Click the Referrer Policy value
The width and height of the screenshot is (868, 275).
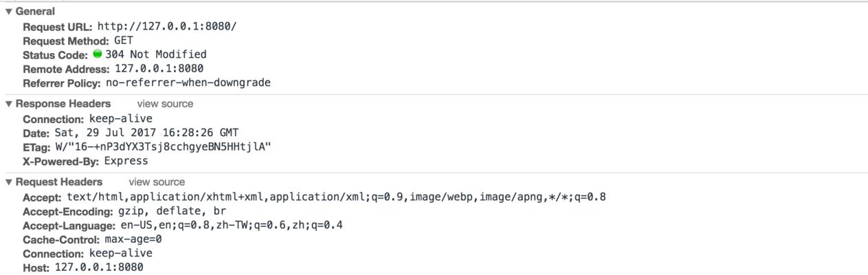(188, 82)
